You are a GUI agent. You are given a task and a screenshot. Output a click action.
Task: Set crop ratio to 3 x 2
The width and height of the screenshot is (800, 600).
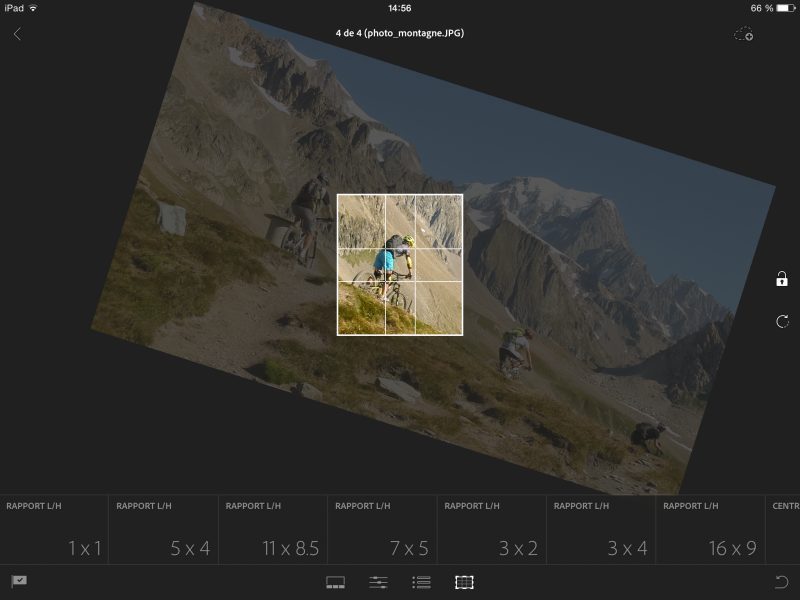point(492,530)
